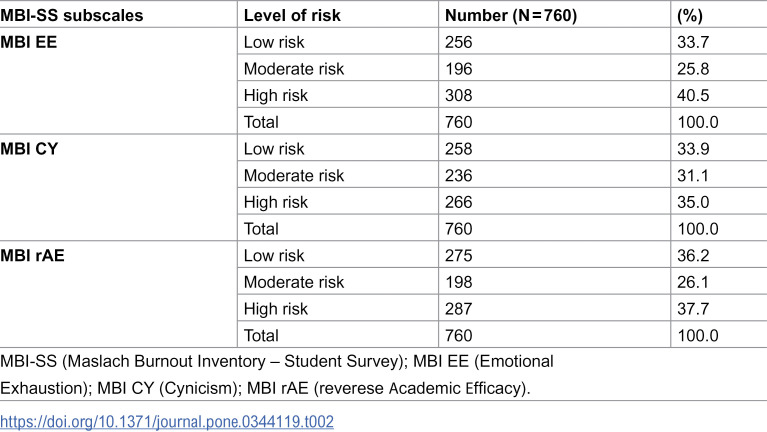This screenshot has width=767, height=432.
Task: Click the 37.7 percent cell
Action: coord(693,309)
